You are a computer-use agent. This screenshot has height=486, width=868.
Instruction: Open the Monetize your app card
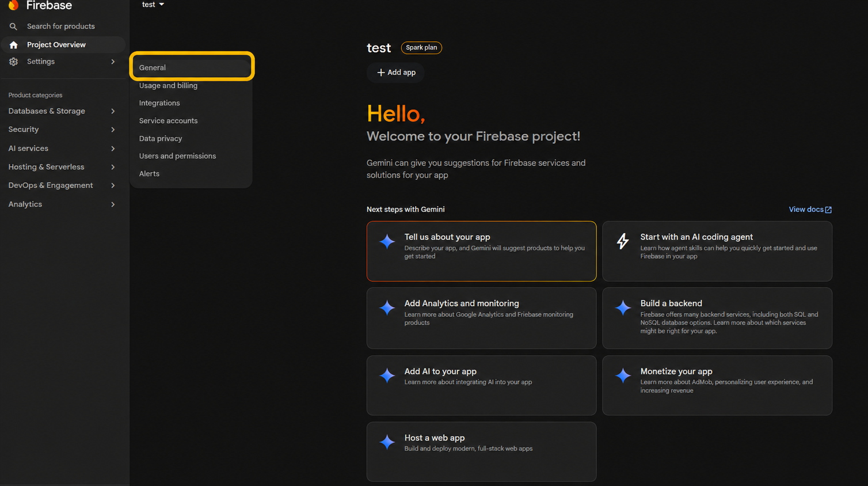(717, 385)
